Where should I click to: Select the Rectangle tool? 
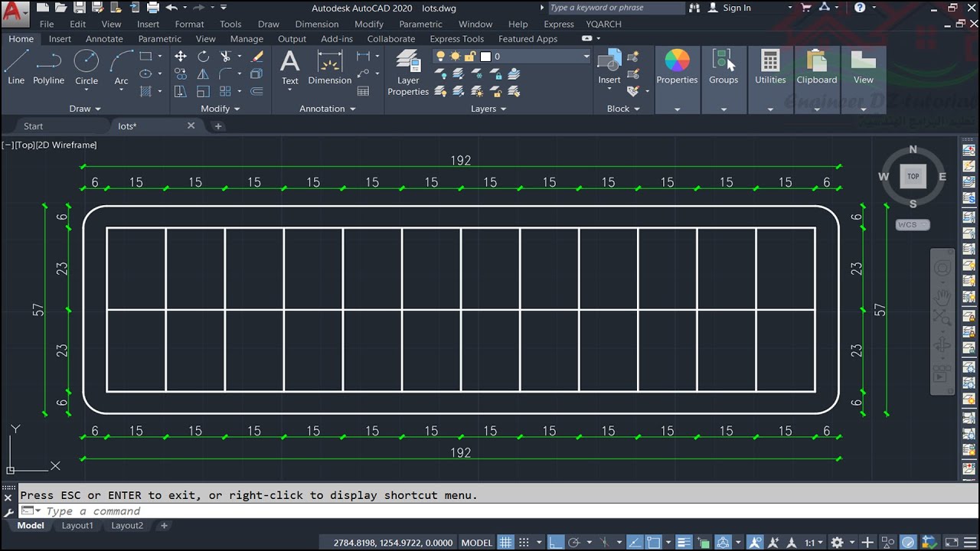pyautogui.click(x=145, y=57)
